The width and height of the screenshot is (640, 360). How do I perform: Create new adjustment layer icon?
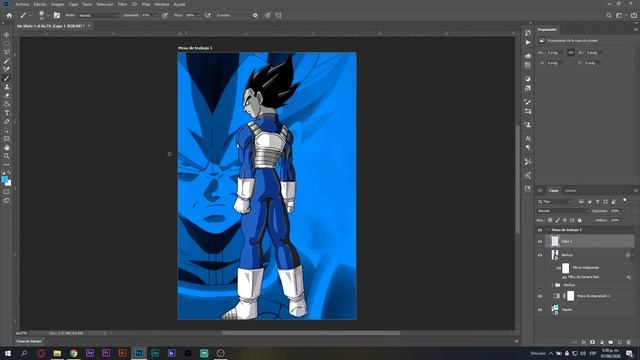[x=602, y=342]
